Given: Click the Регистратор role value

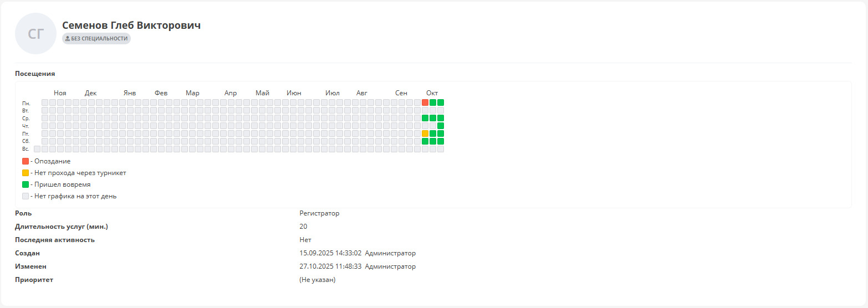Looking at the screenshot, I should 319,213.
